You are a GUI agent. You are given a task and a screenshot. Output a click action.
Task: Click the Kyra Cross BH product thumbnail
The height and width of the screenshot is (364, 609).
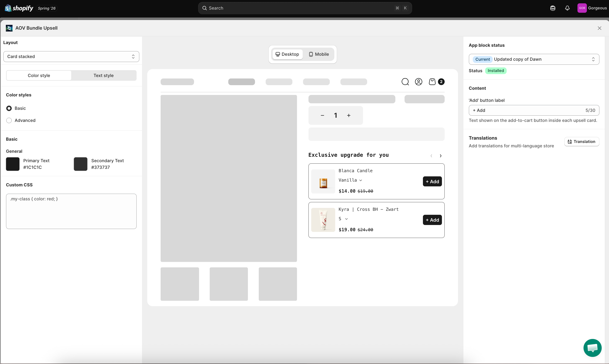(323, 220)
